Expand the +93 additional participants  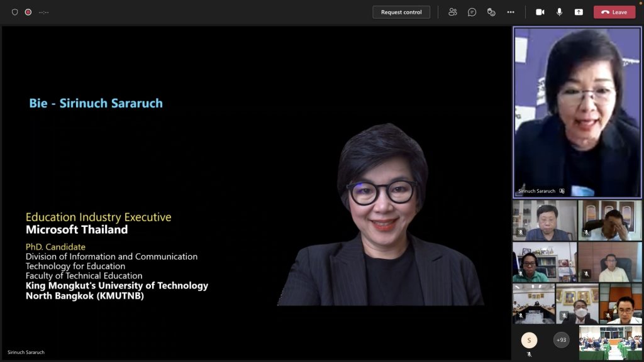click(x=561, y=340)
